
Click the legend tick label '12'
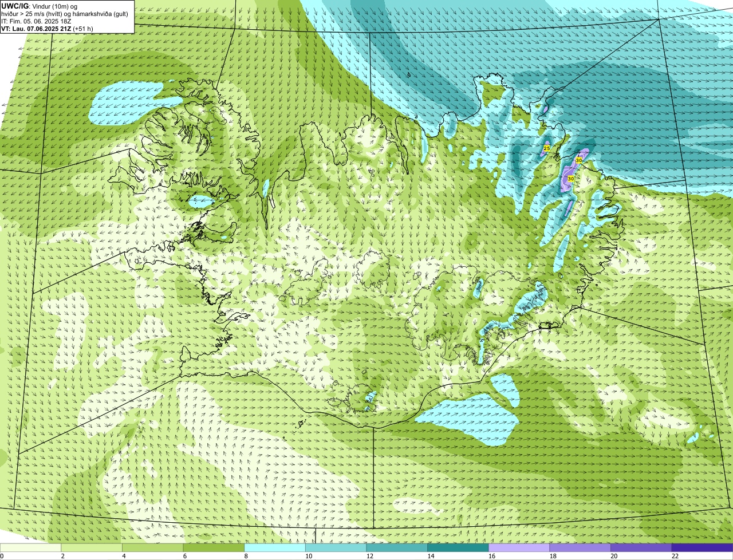[369, 556]
